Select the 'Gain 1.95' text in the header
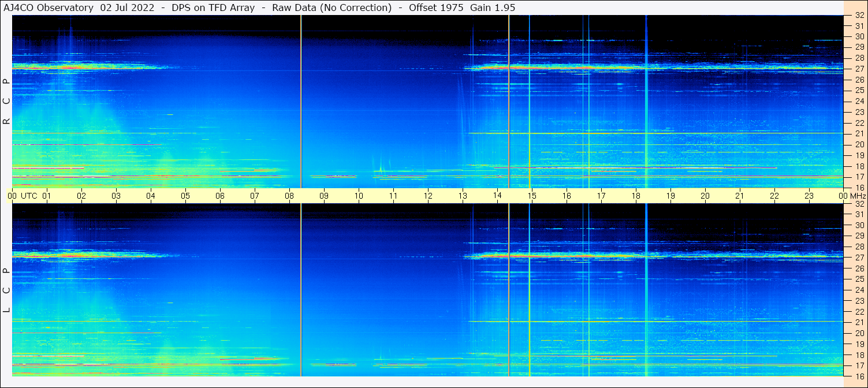The image size is (868, 388). point(493,8)
